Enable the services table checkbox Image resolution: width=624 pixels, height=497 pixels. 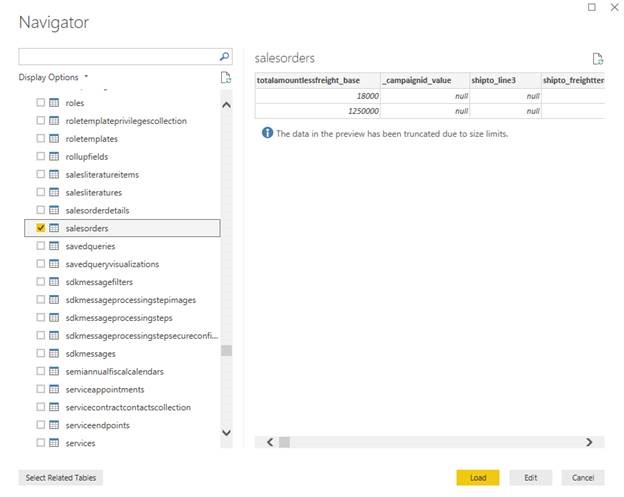(x=40, y=443)
